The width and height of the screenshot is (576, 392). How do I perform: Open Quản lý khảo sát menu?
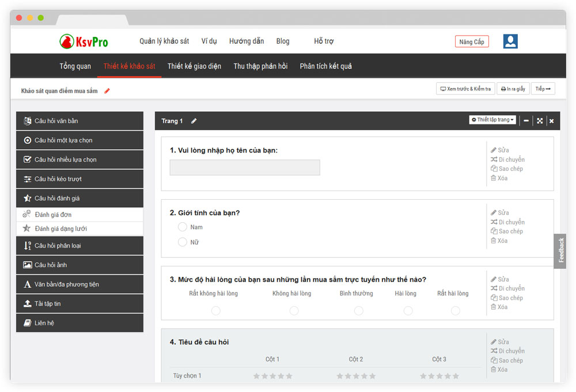[164, 41]
